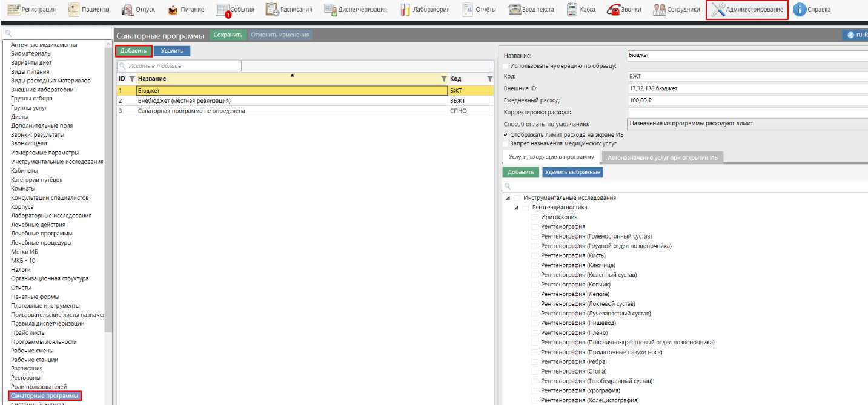Image resolution: width=868 pixels, height=405 pixels.
Task: Open the Пациенты module icon
Action: pyautogui.click(x=74, y=9)
